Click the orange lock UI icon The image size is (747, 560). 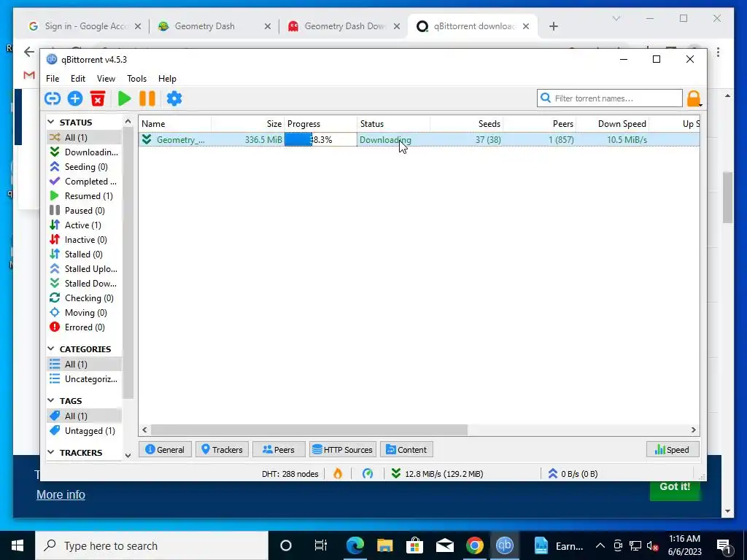click(x=694, y=98)
